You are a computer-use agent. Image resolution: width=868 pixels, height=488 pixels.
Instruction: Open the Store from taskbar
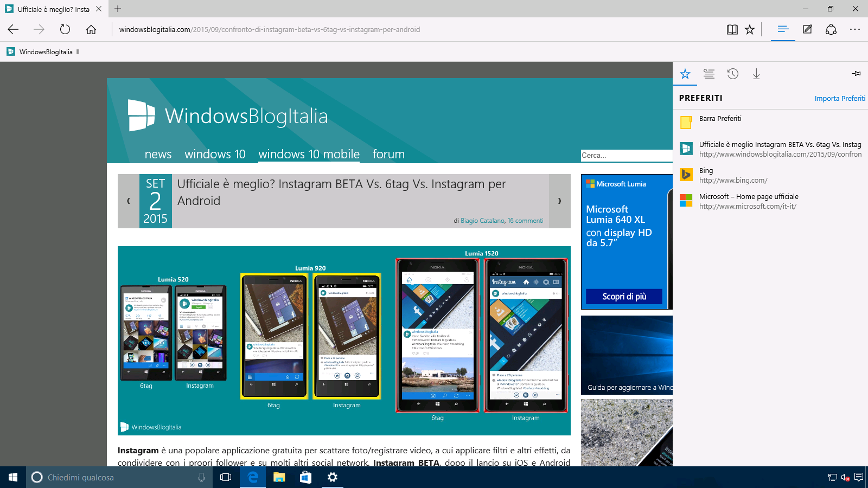click(x=305, y=477)
